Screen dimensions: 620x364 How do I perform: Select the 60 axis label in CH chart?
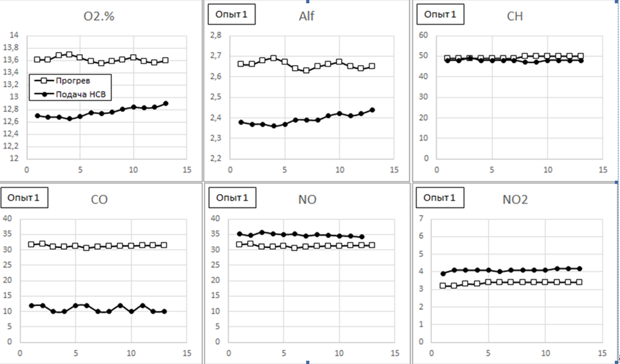coord(423,36)
